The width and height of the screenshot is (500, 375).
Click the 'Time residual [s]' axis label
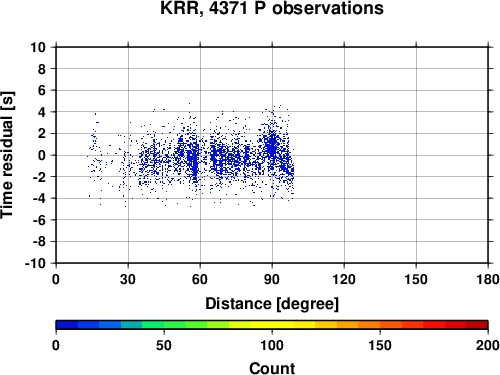coord(8,155)
